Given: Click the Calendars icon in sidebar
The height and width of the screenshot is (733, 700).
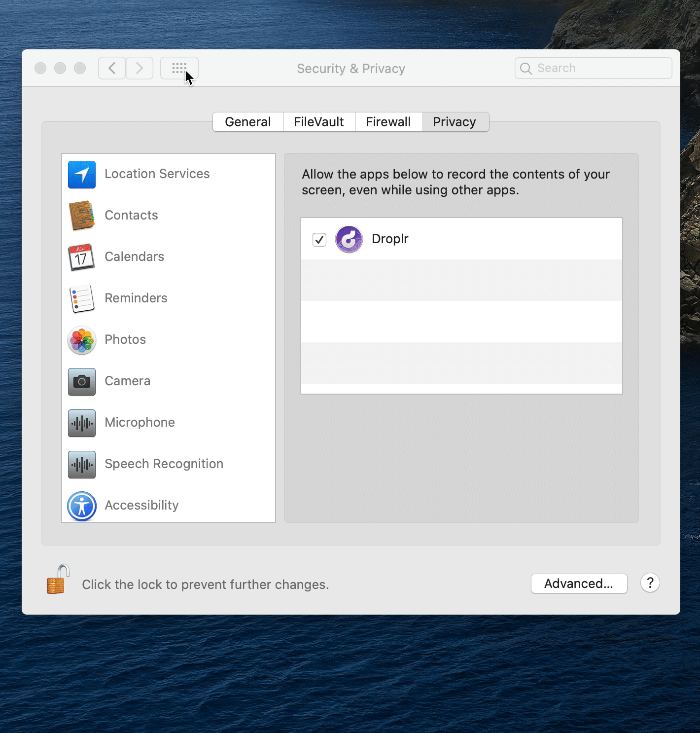Looking at the screenshot, I should 82,257.
